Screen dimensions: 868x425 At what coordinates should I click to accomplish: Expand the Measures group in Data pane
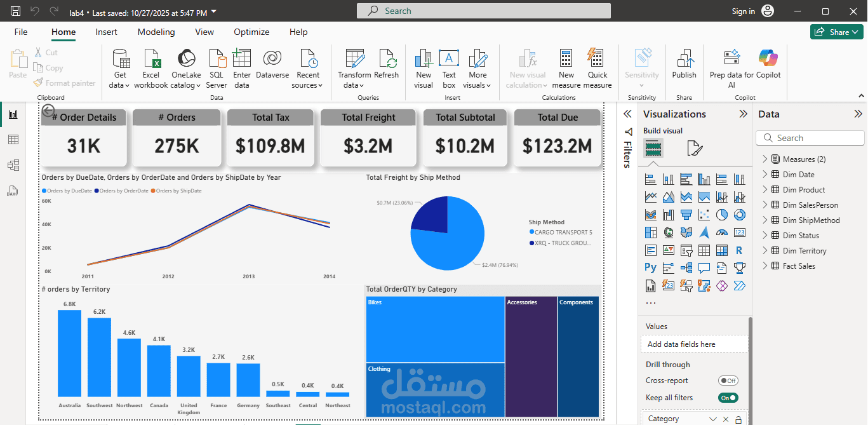[x=766, y=158]
